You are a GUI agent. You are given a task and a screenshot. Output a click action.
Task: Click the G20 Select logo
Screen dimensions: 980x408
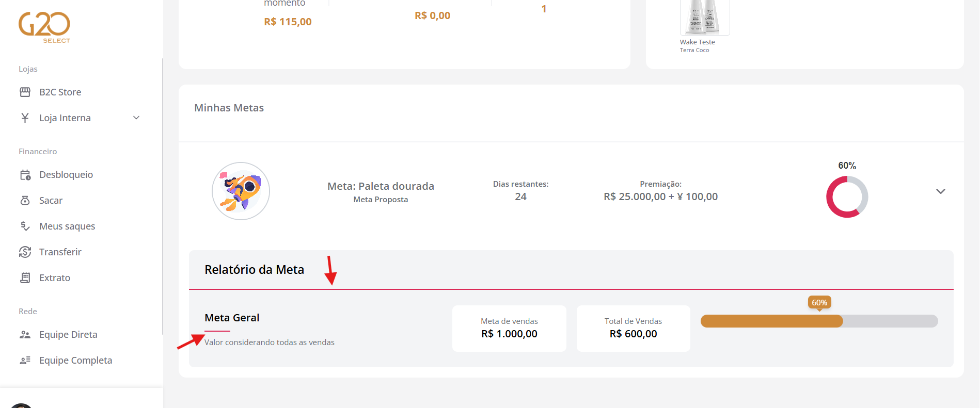tap(44, 27)
